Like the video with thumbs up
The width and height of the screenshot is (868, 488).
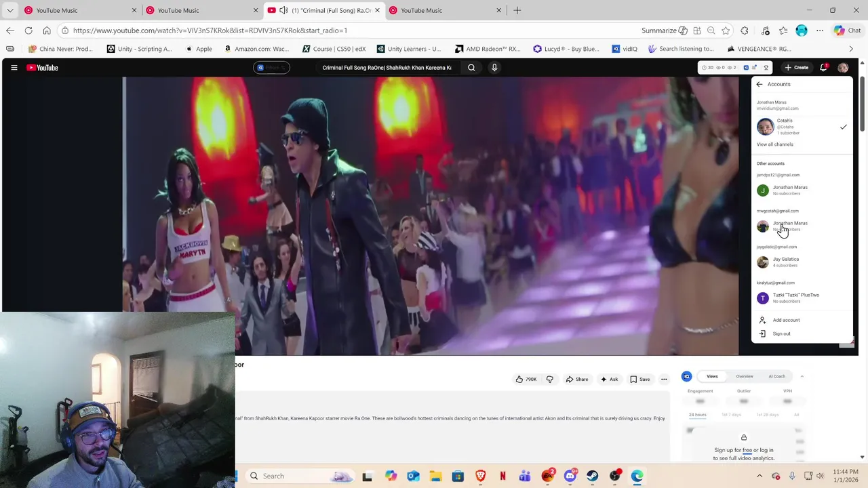point(526,380)
